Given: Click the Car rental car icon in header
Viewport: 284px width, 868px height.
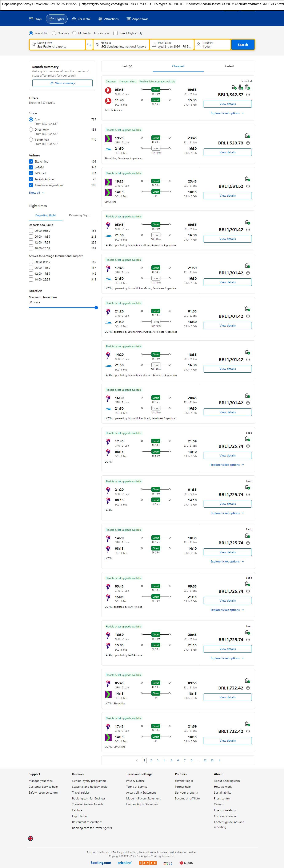Looking at the screenshot, I should point(74,19).
